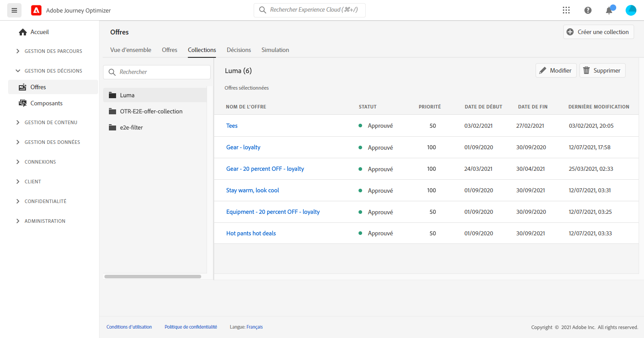644x338 pixels.
Task: Expand the Administration section
Action: click(x=45, y=221)
